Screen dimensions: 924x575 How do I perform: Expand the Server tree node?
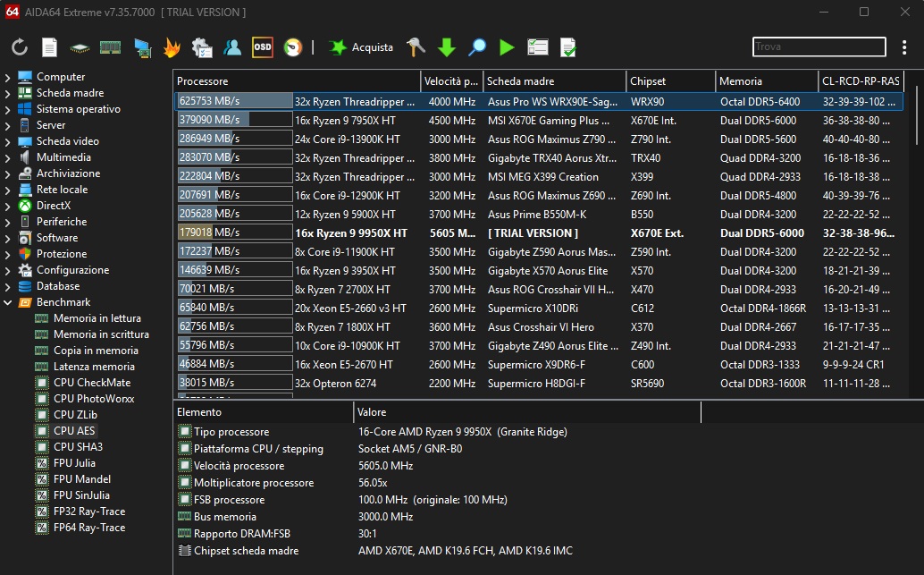(x=8, y=125)
